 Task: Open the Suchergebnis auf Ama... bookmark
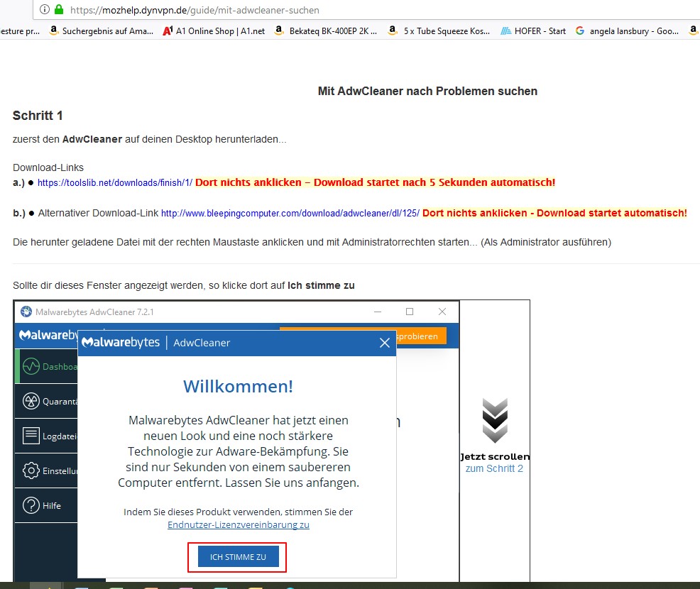102,31
